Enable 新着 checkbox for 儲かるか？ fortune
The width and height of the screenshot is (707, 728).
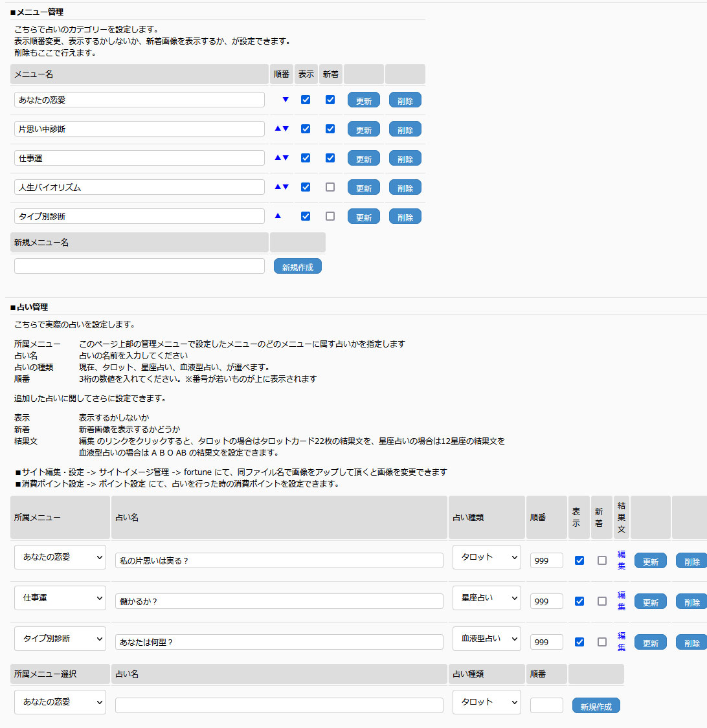click(602, 601)
